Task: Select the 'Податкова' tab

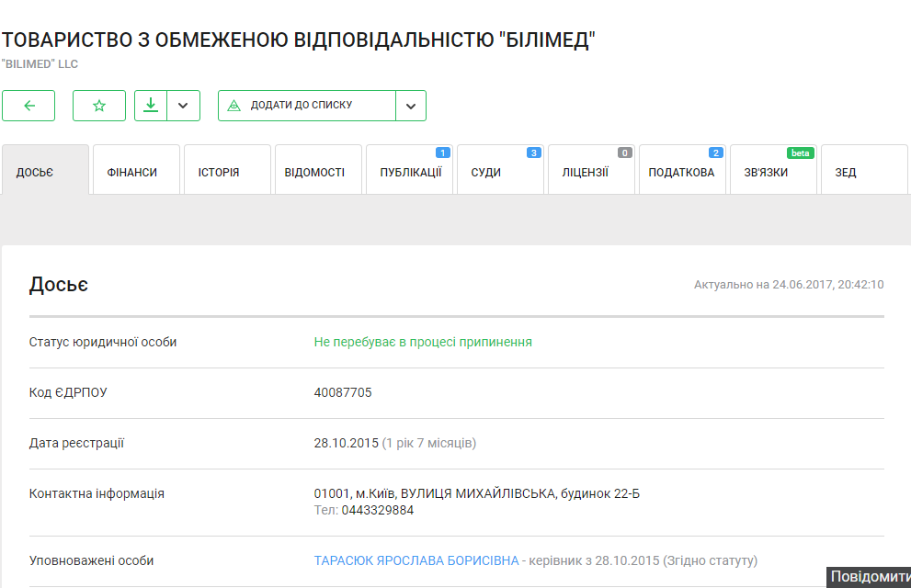Action: point(682,171)
